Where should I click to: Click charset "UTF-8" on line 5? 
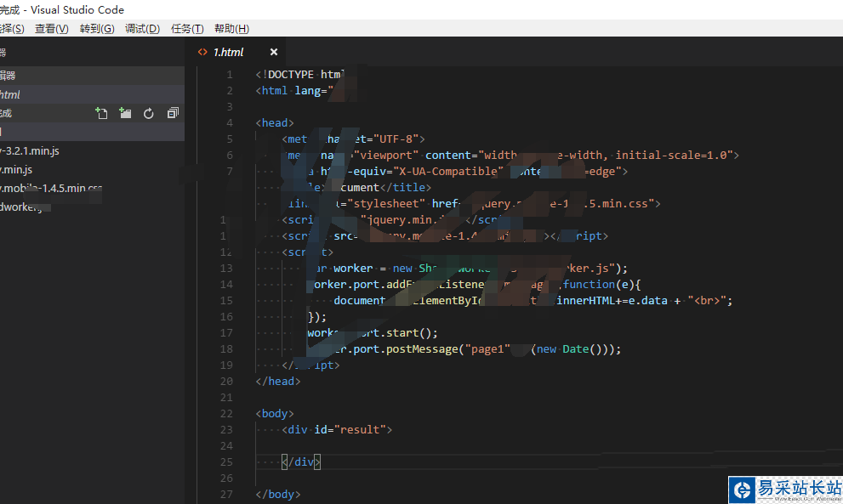coord(396,139)
